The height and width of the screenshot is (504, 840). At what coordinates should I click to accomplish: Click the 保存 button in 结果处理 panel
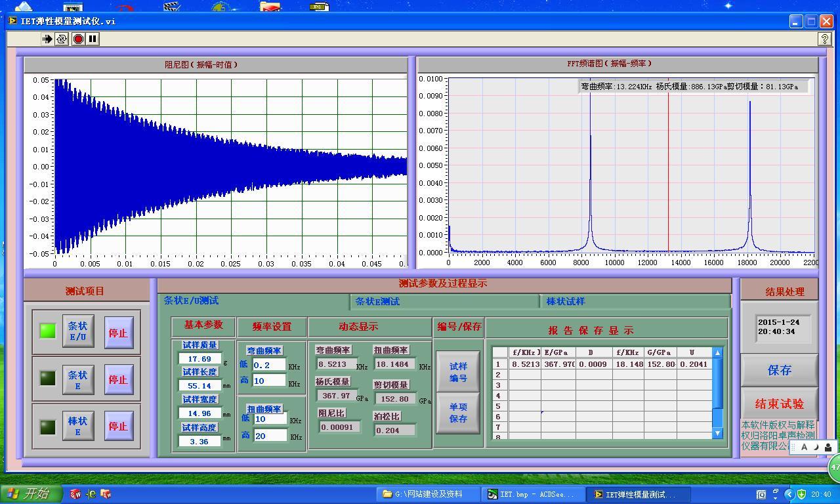coord(779,371)
